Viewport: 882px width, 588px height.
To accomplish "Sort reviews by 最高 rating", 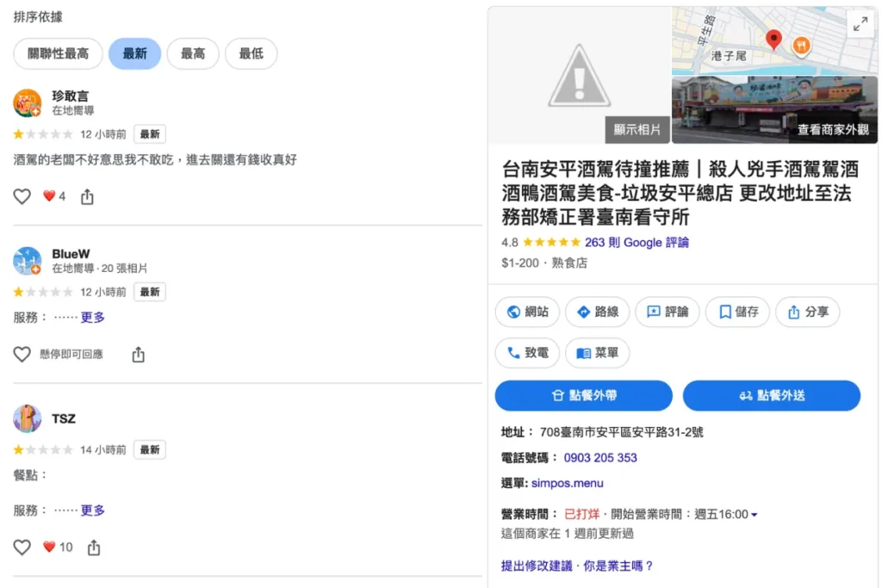I will 192,54.
